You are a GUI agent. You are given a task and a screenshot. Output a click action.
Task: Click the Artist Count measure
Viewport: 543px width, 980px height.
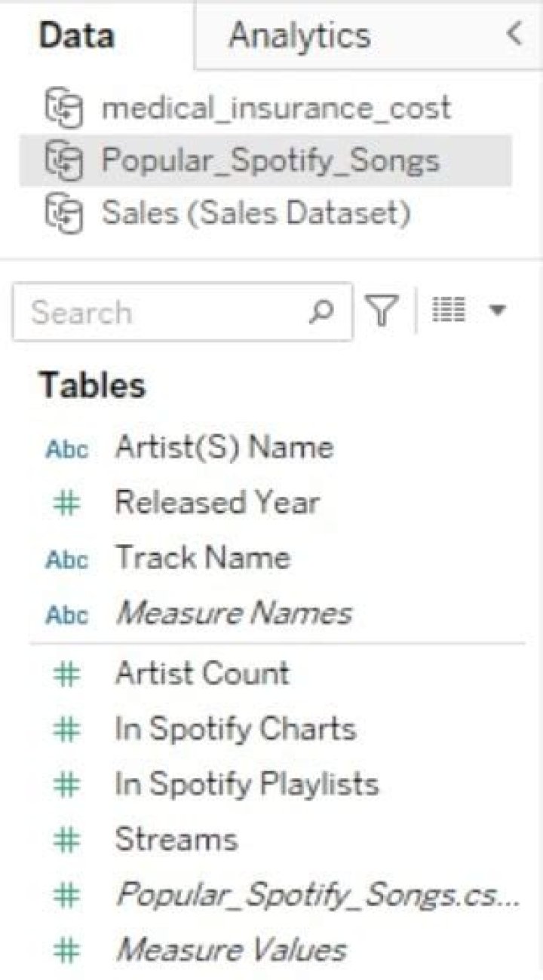[x=201, y=673]
